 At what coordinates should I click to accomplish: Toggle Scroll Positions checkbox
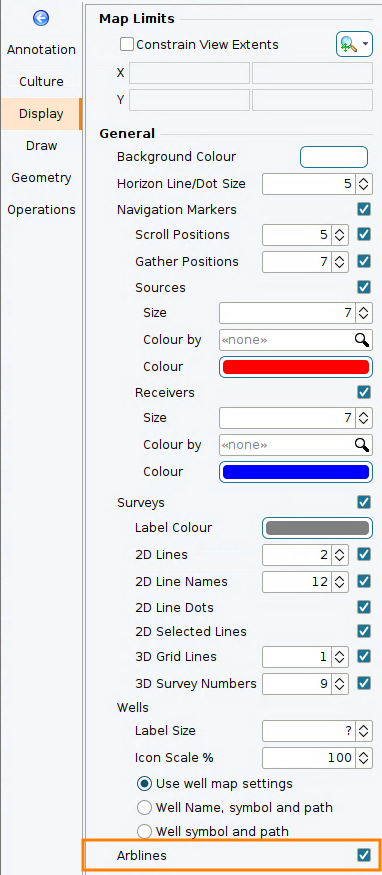pyautogui.click(x=364, y=234)
